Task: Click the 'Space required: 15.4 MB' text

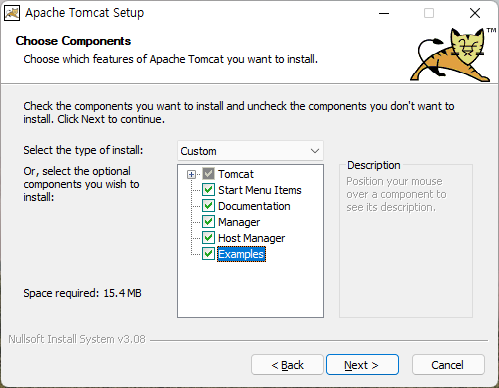Action: click(82, 293)
